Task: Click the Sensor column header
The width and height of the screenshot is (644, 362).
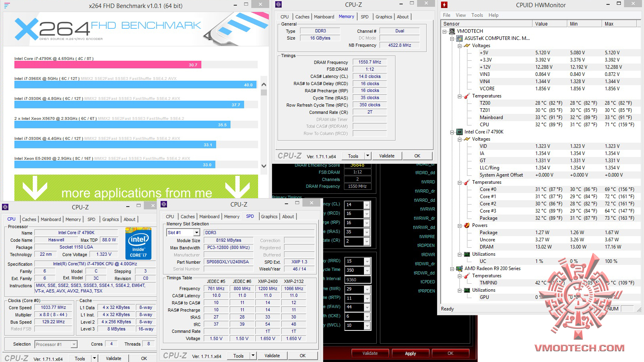Action: (x=487, y=24)
